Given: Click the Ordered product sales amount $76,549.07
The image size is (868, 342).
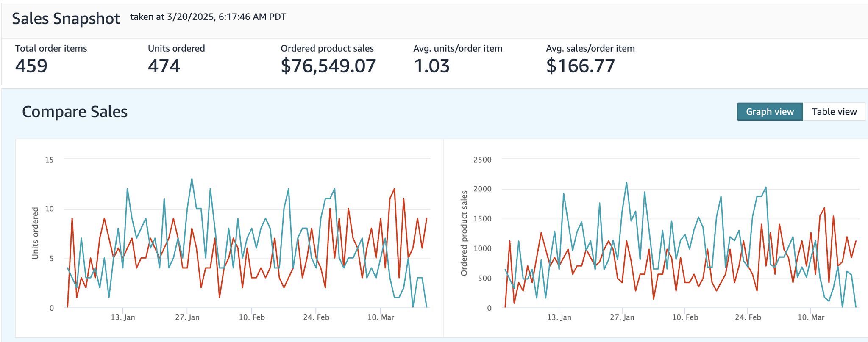Looking at the screenshot, I should [x=328, y=66].
